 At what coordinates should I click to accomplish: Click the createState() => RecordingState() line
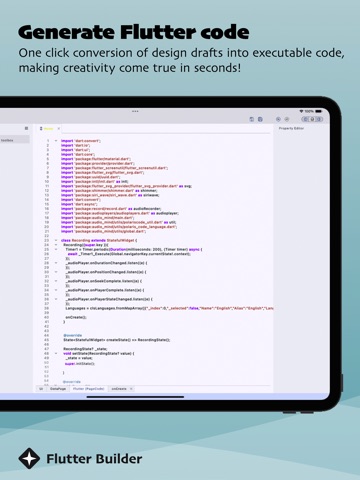(x=117, y=340)
